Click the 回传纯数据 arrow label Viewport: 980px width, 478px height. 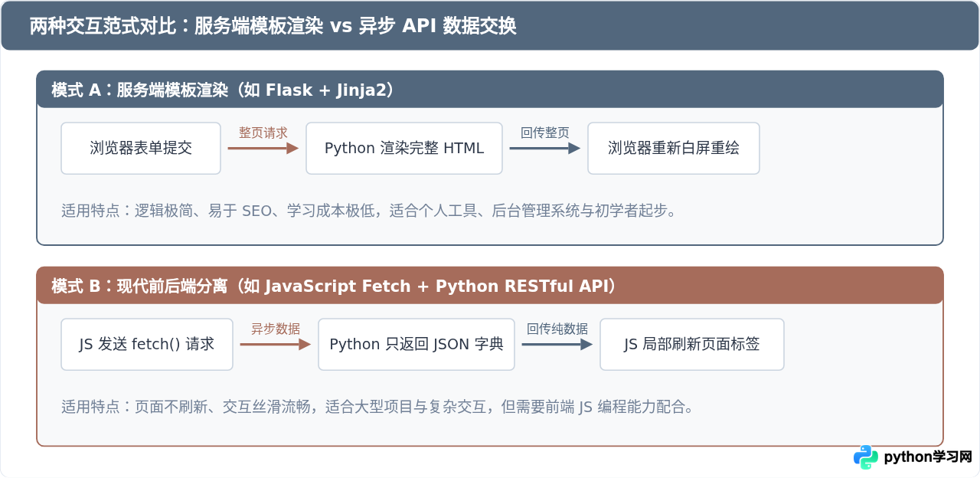coord(557,329)
